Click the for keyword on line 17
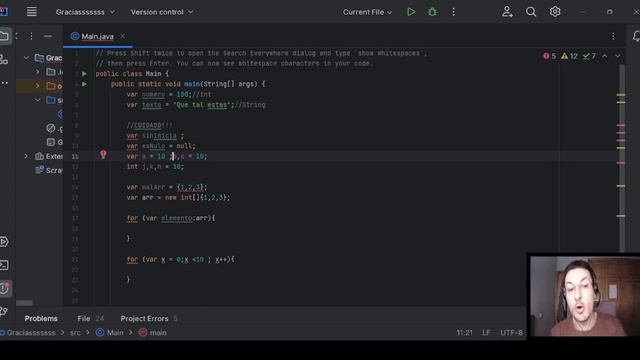The width and height of the screenshot is (640, 360). coord(132,218)
